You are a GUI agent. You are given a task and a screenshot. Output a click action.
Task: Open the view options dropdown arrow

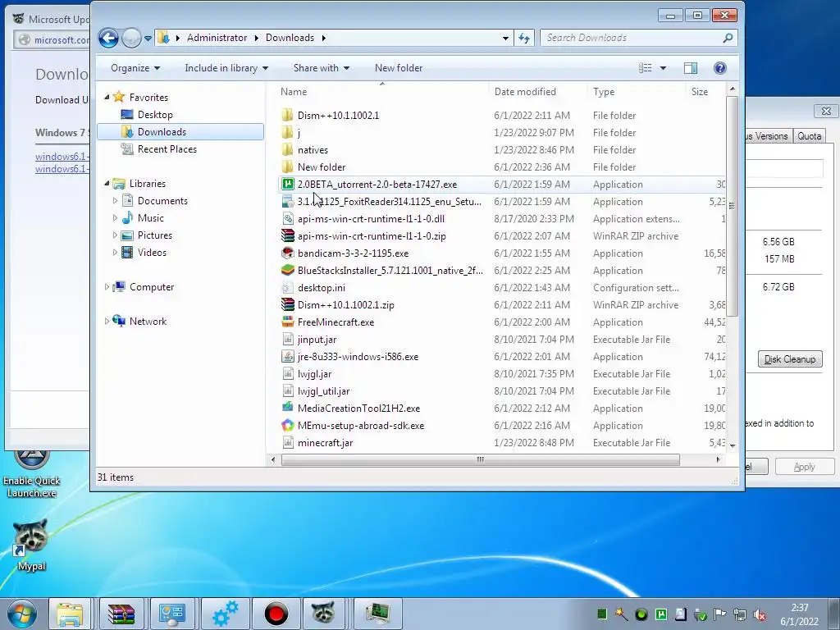[663, 68]
